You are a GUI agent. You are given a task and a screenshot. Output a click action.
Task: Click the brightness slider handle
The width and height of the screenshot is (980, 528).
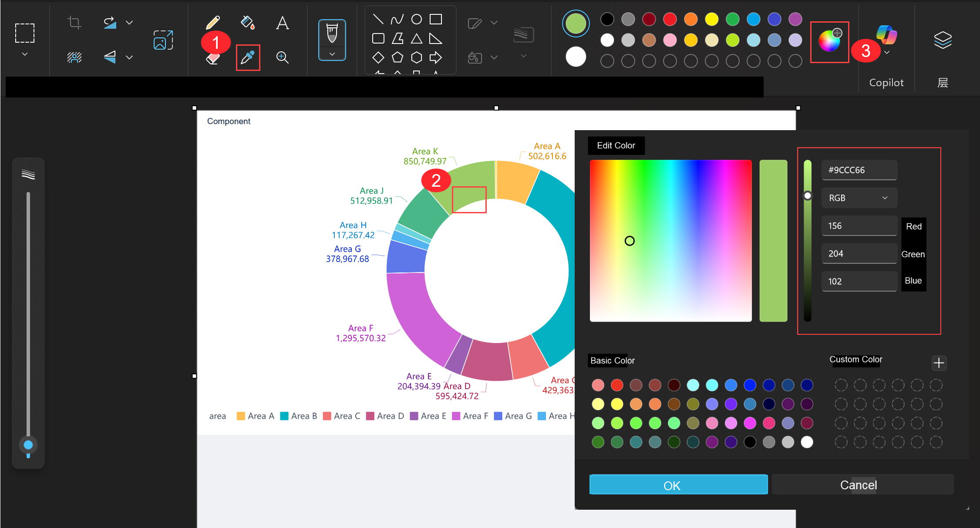(x=808, y=195)
